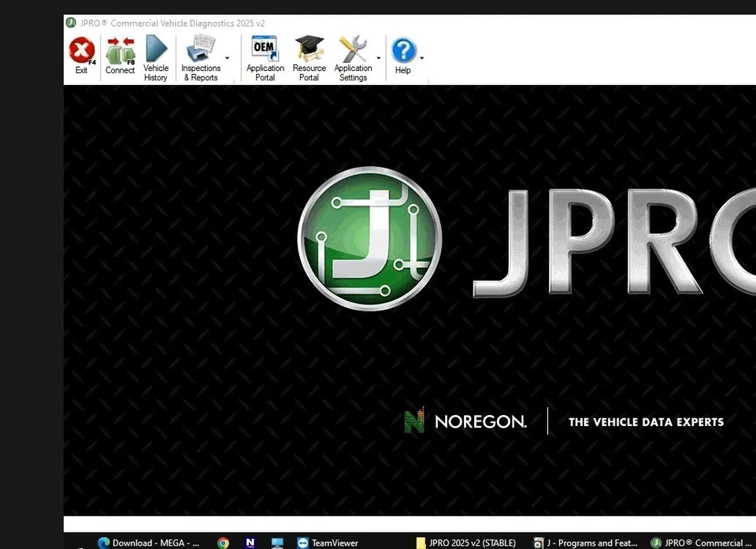Click the red Exit icon

click(81, 52)
